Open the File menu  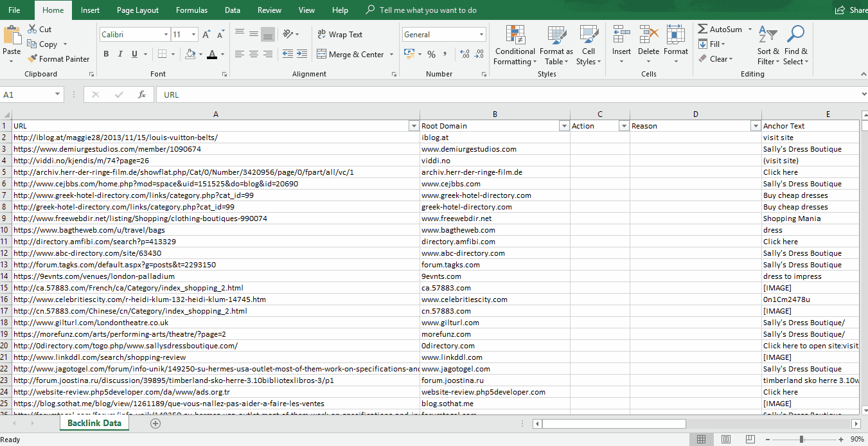pyautogui.click(x=14, y=10)
